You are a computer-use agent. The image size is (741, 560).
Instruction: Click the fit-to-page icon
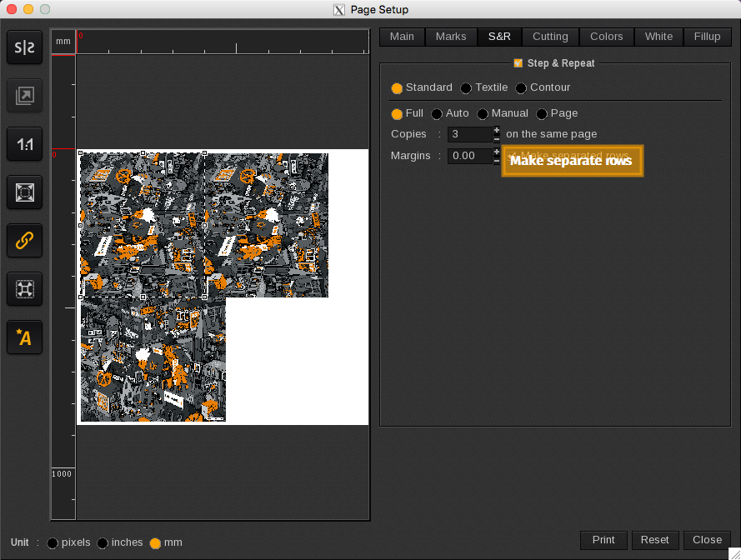pos(25,192)
